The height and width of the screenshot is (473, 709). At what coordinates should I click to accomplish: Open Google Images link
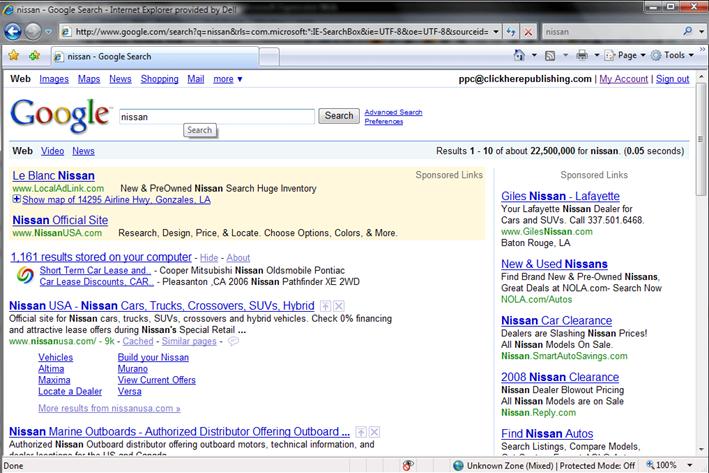[x=54, y=79]
